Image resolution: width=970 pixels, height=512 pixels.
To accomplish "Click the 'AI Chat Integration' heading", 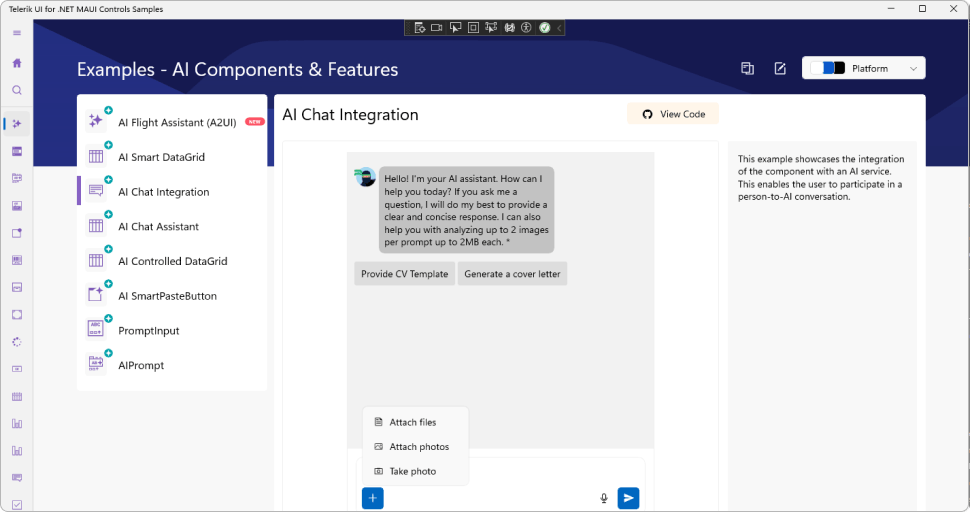I will [x=350, y=114].
